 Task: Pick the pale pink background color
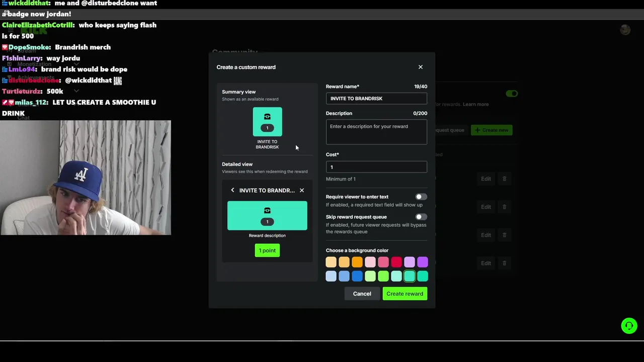click(x=370, y=262)
